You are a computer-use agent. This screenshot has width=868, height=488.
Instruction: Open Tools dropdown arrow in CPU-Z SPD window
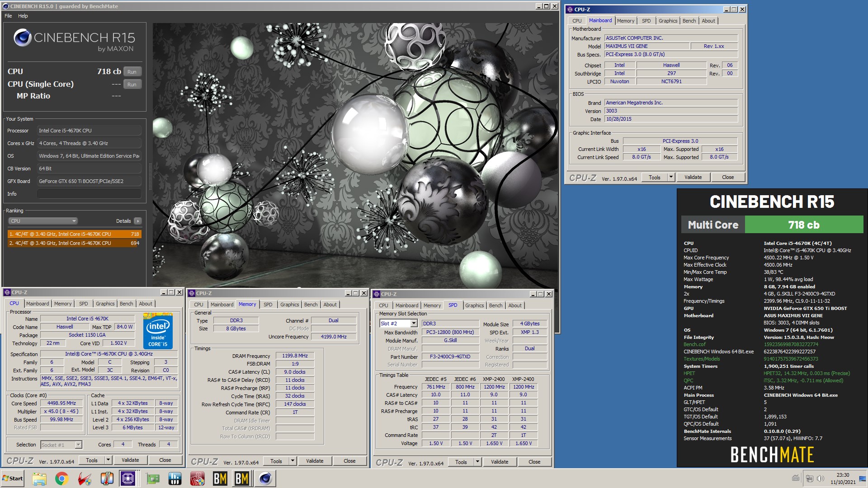tap(477, 462)
